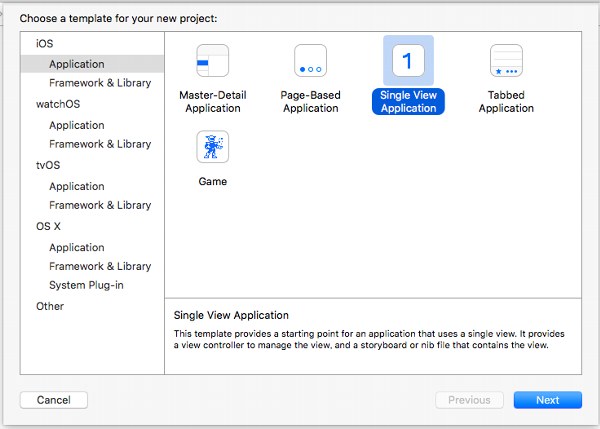Click the Single View Application label text
The height and width of the screenshot is (429, 600).
[x=408, y=101]
